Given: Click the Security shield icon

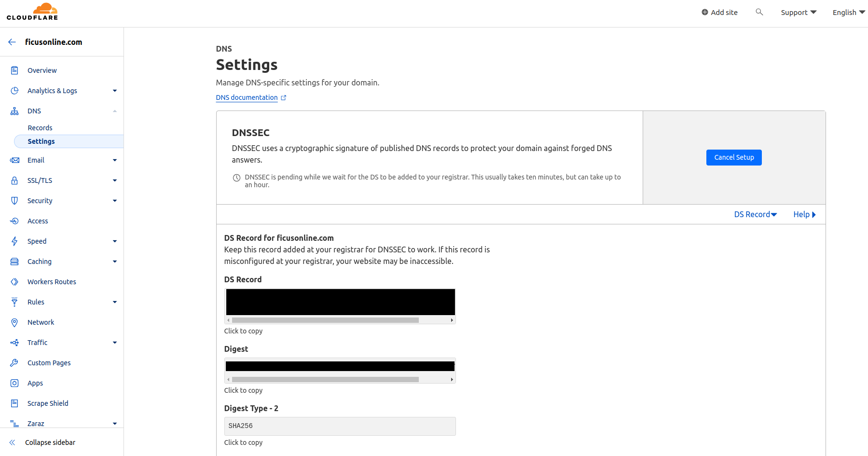Looking at the screenshot, I should coord(14,201).
